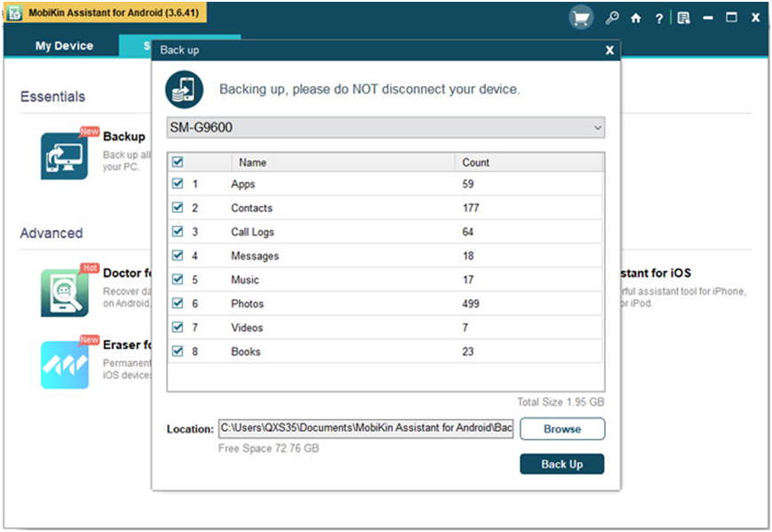This screenshot has height=532, width=772.
Task: Click the Eraser app icon
Action: point(64,364)
